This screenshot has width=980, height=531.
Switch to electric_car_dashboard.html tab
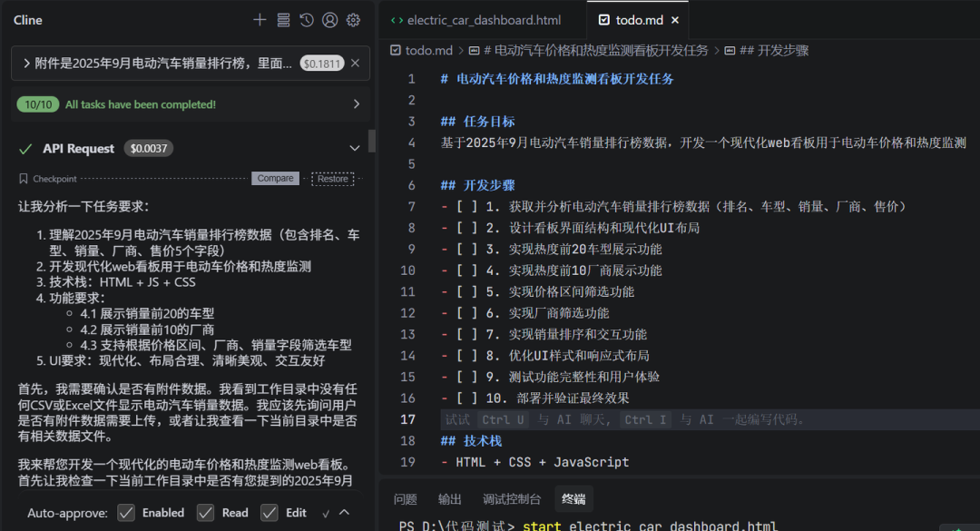pyautogui.click(x=476, y=20)
